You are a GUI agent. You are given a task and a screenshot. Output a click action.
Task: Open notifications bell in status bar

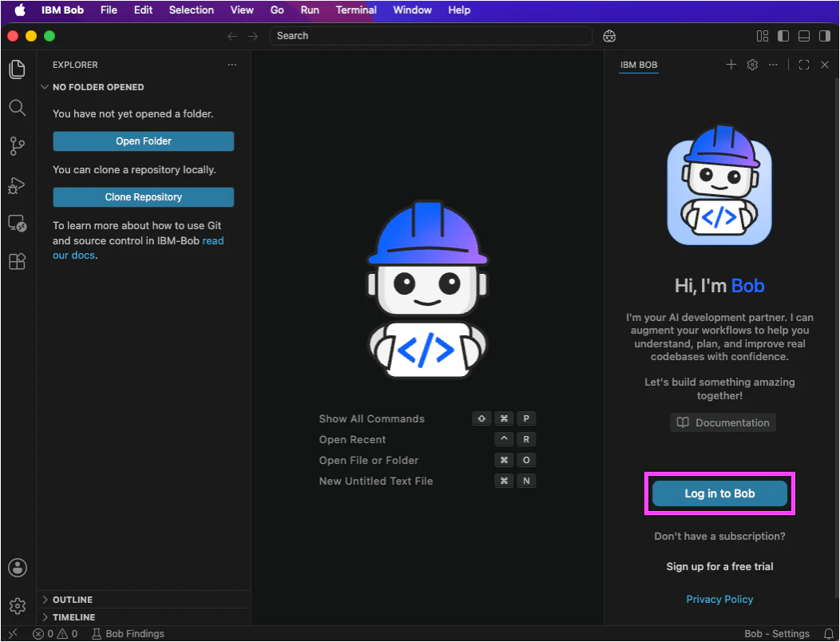tap(828, 633)
